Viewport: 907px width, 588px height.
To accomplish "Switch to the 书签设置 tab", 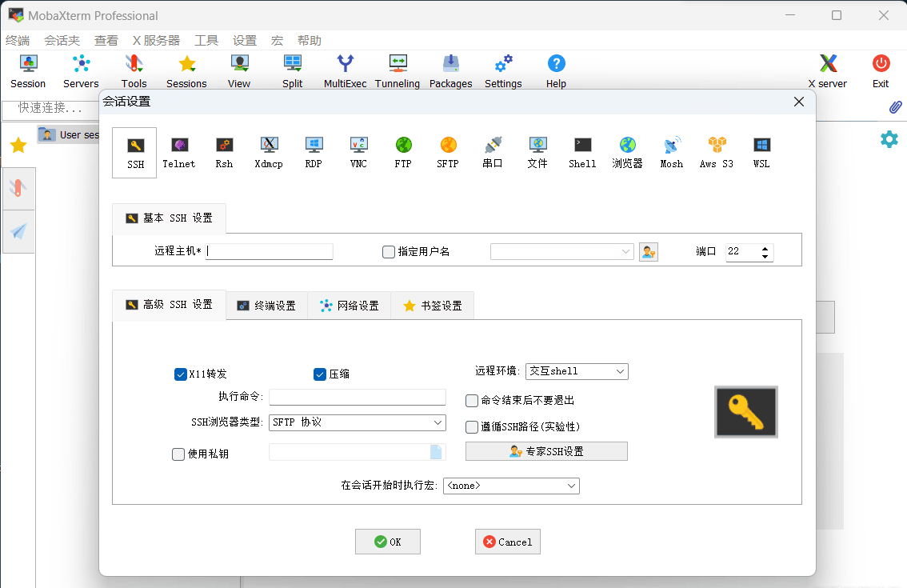I will (x=433, y=306).
